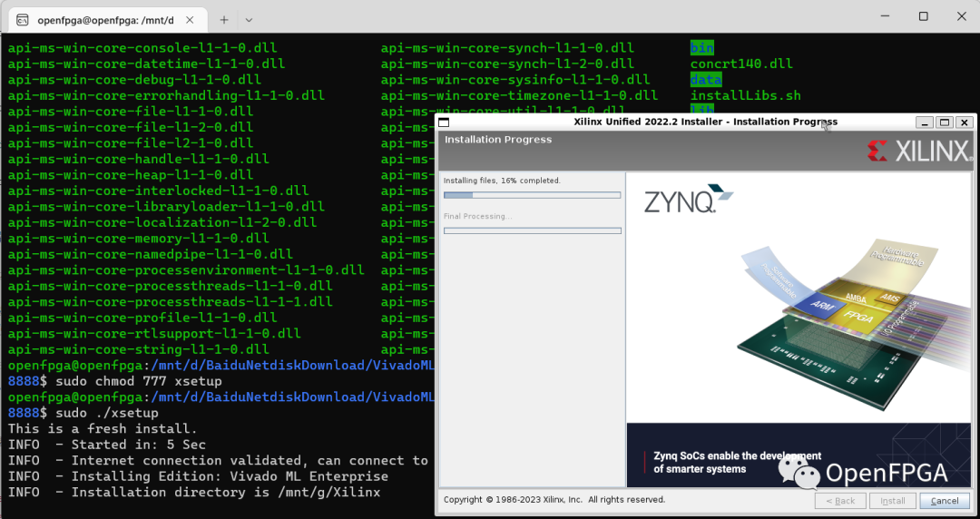This screenshot has width=980, height=519.
Task: Select the openfpga@openfpga terminal tab
Action: pos(105,20)
